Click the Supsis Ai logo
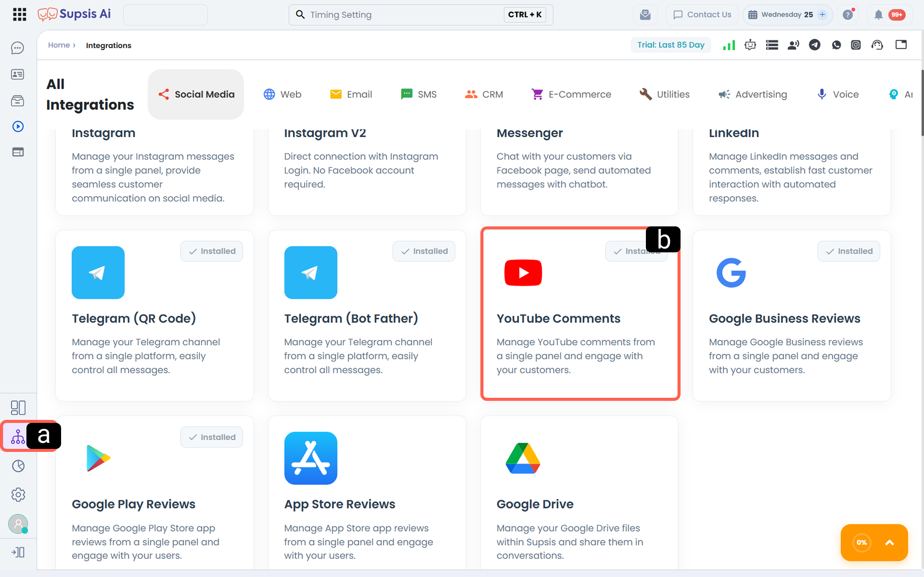This screenshot has height=577, width=924. click(x=74, y=14)
